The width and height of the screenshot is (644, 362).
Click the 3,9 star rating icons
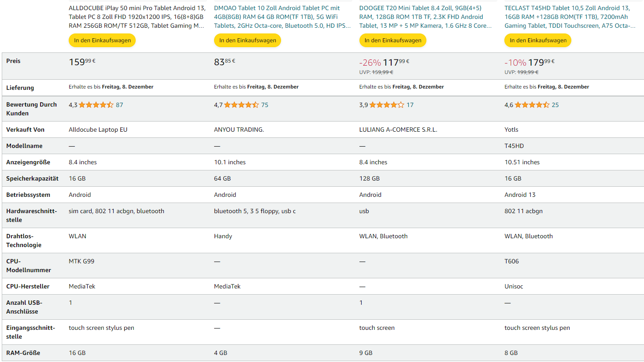[386, 105]
